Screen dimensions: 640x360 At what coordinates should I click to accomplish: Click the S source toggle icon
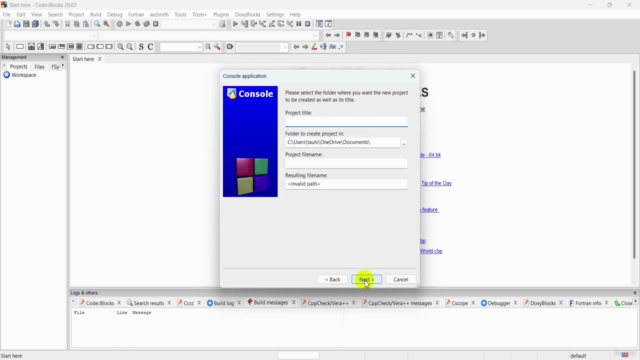(141, 47)
